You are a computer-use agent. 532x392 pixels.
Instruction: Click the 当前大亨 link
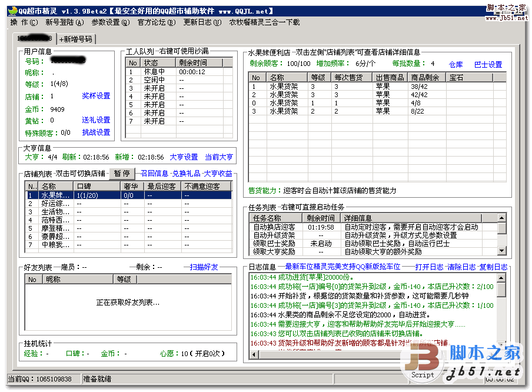tap(219, 157)
